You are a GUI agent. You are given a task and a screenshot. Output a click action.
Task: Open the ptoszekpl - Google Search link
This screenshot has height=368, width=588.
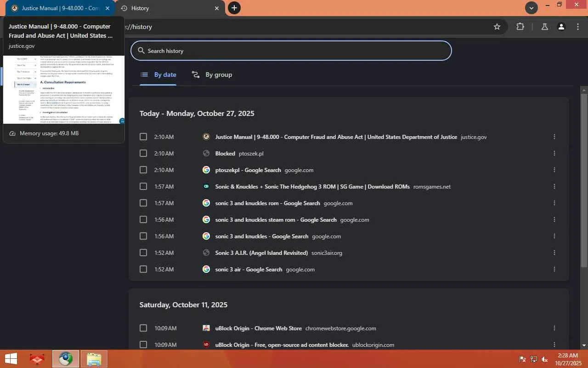coord(248,170)
